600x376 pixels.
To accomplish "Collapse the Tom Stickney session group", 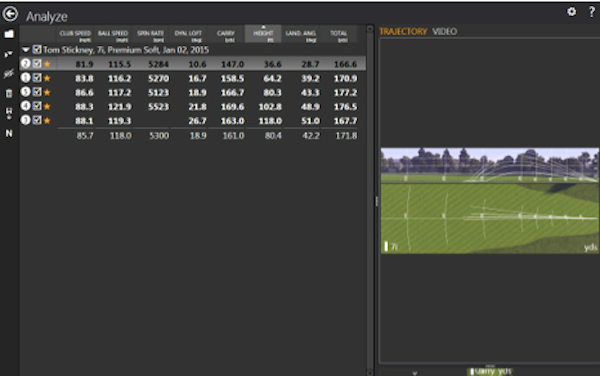I will pyautogui.click(x=26, y=50).
